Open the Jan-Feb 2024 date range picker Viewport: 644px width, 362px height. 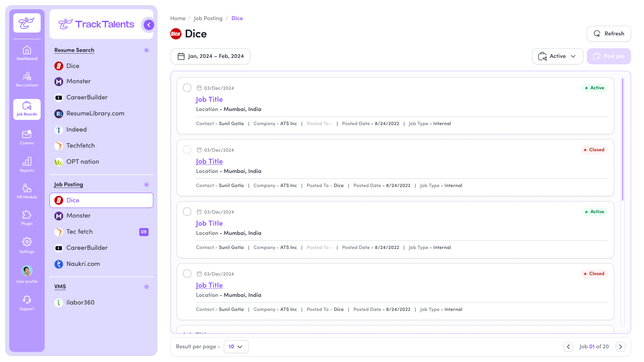210,56
